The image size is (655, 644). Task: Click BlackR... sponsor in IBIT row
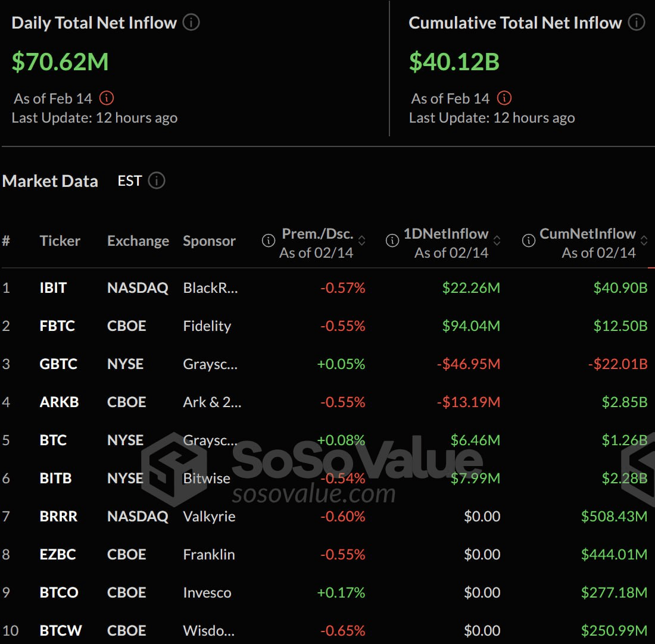tap(211, 287)
